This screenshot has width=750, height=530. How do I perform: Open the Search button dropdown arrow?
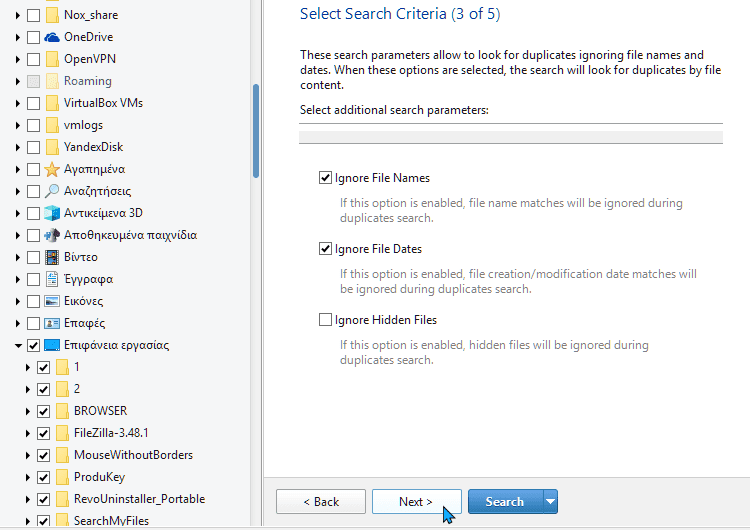tap(551, 502)
